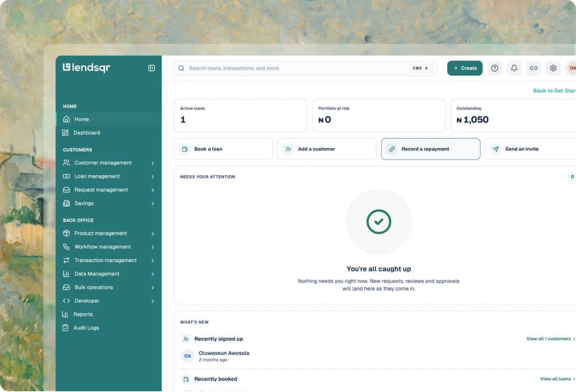Click the Recently booked wallet icon
576x392 pixels.
186,379
